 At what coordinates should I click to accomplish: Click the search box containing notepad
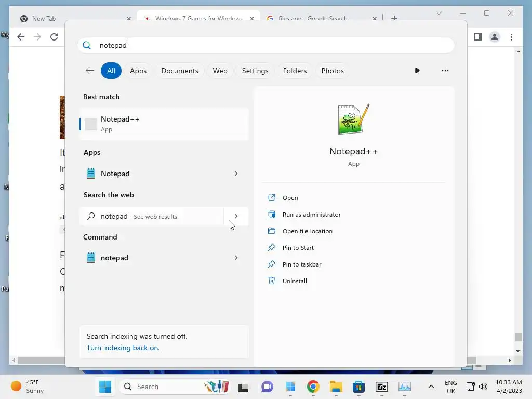(266, 45)
